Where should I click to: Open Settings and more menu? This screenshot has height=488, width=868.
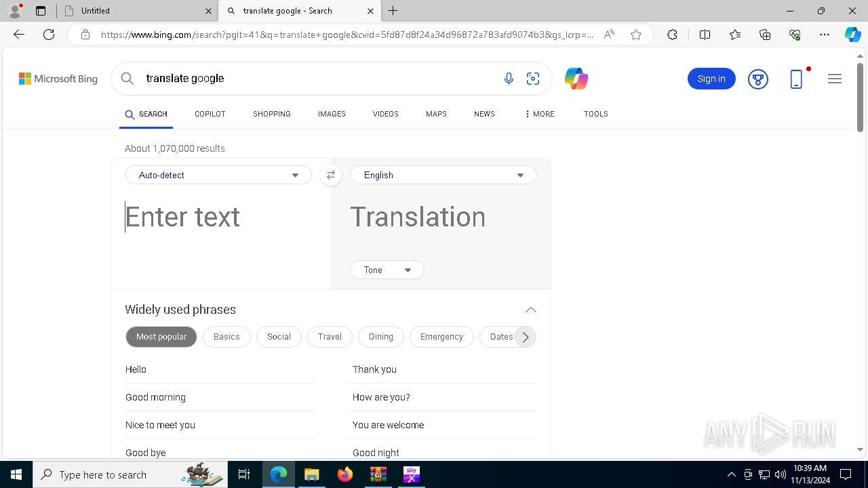825,35
